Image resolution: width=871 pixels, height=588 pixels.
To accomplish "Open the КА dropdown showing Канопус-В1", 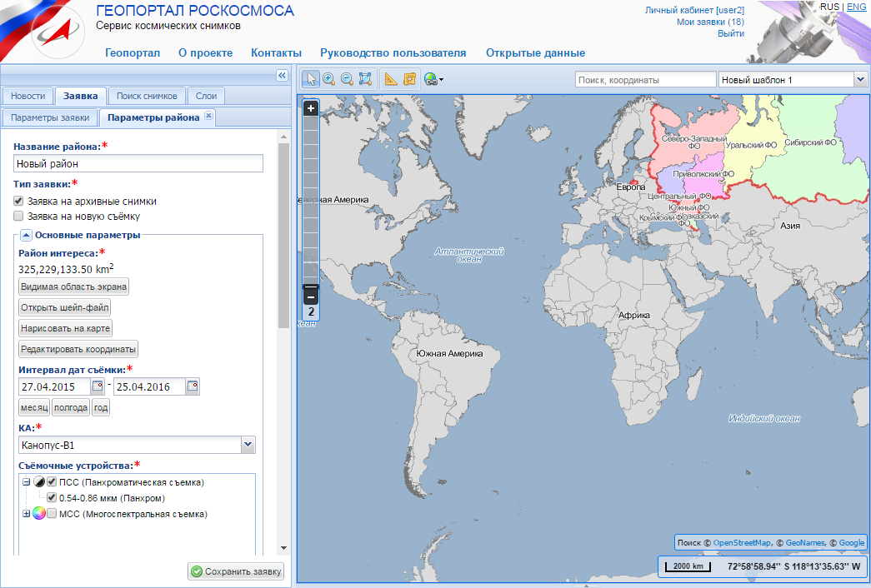I will coord(248,444).
